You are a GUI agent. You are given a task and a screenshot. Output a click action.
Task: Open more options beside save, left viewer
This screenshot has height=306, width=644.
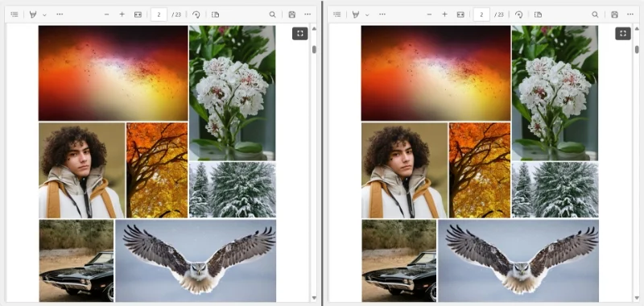click(308, 14)
